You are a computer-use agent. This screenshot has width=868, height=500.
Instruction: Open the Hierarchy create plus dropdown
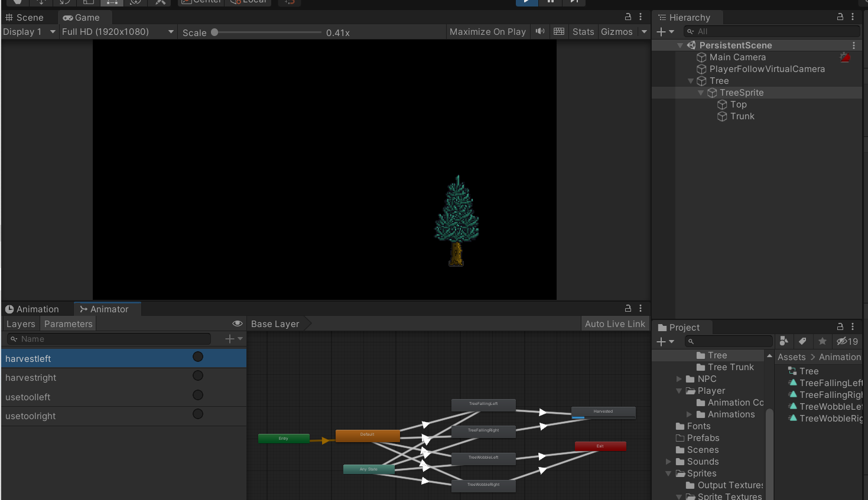[x=665, y=31]
